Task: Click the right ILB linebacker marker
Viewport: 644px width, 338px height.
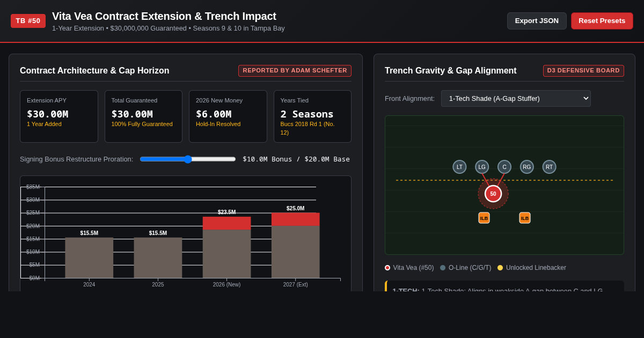Action: (525, 218)
